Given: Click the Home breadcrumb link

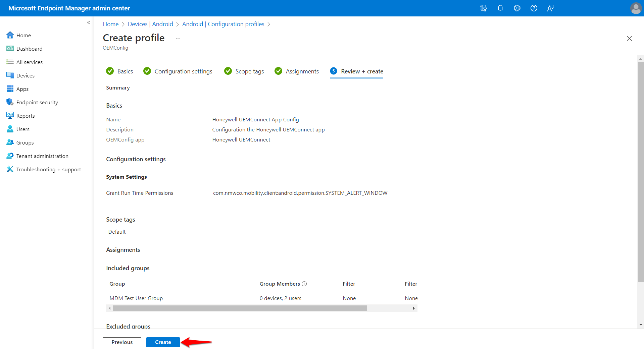Looking at the screenshot, I should point(111,24).
